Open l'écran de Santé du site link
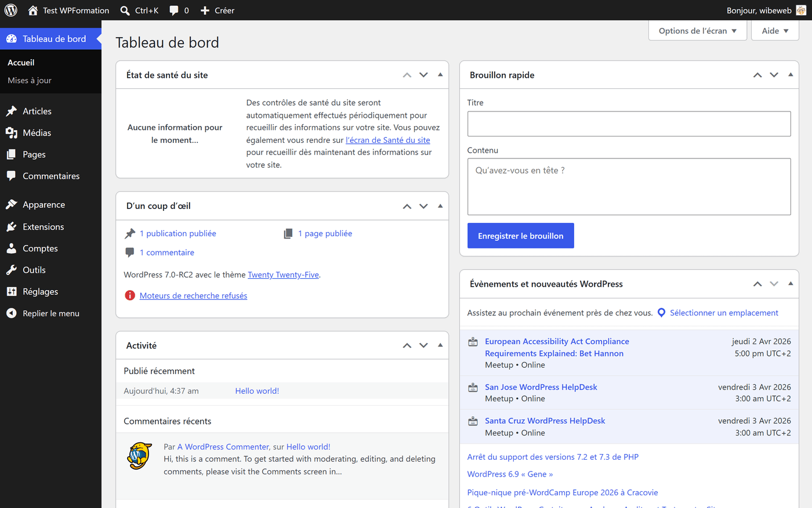The image size is (812, 508). click(387, 140)
